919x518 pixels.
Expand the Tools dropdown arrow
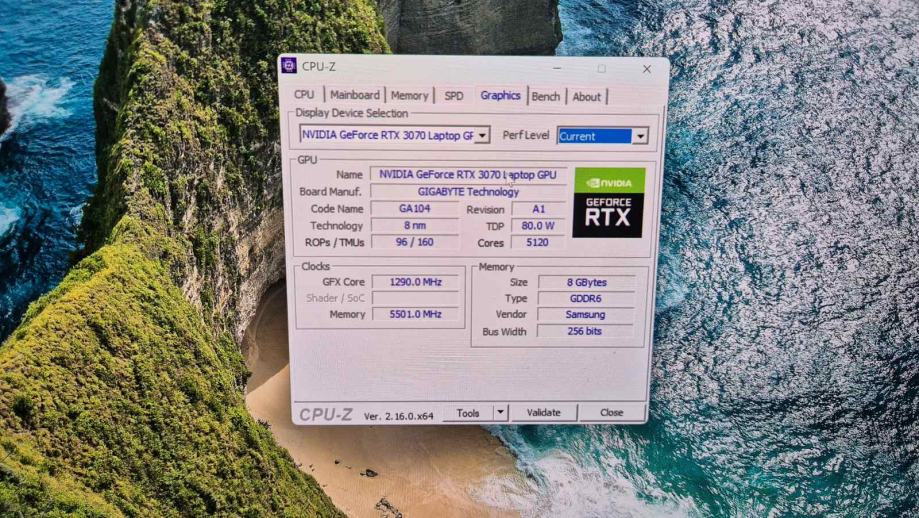500,413
